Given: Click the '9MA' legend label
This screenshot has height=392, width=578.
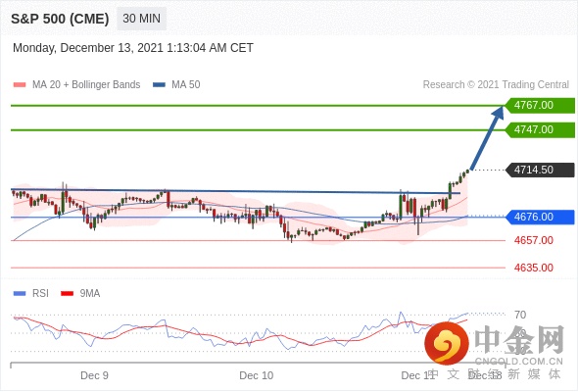Looking at the screenshot, I should click(90, 294).
